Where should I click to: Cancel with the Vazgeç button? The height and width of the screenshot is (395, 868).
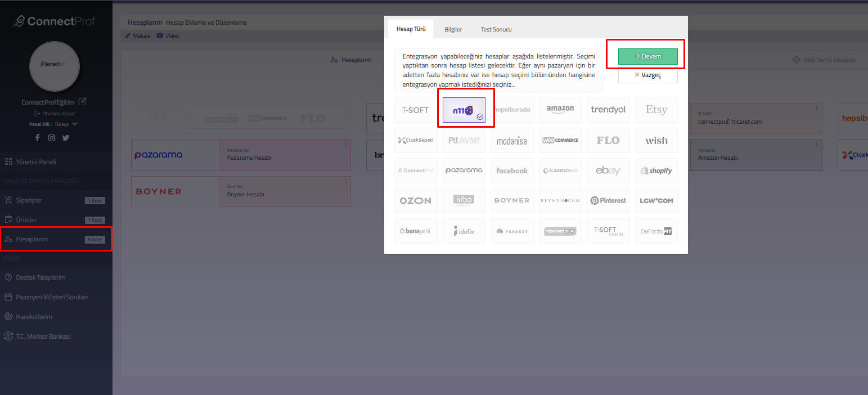(x=647, y=75)
